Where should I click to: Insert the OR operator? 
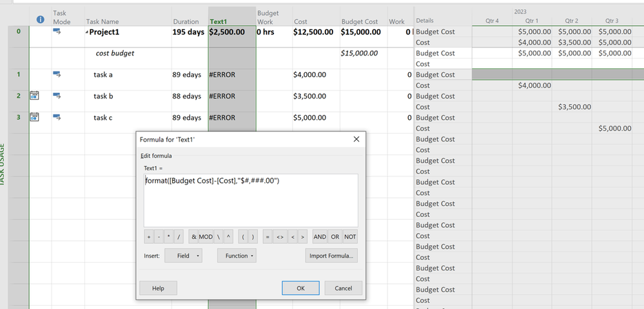pos(335,237)
